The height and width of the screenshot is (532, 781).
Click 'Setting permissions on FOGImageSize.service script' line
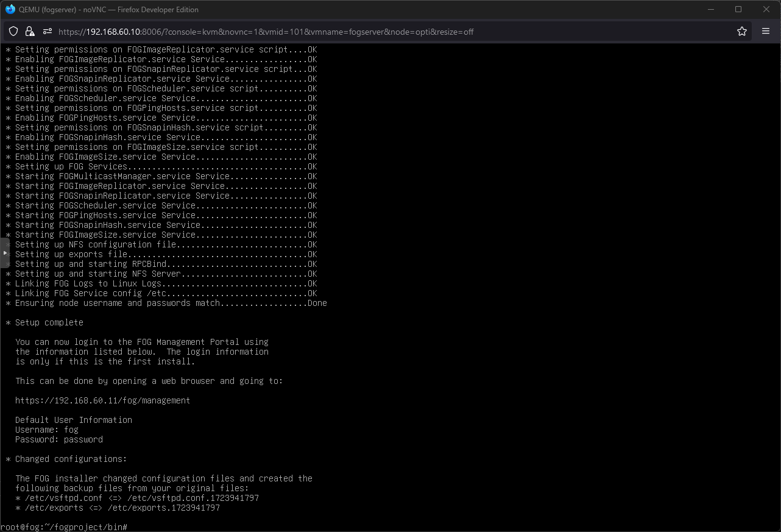coord(161,147)
